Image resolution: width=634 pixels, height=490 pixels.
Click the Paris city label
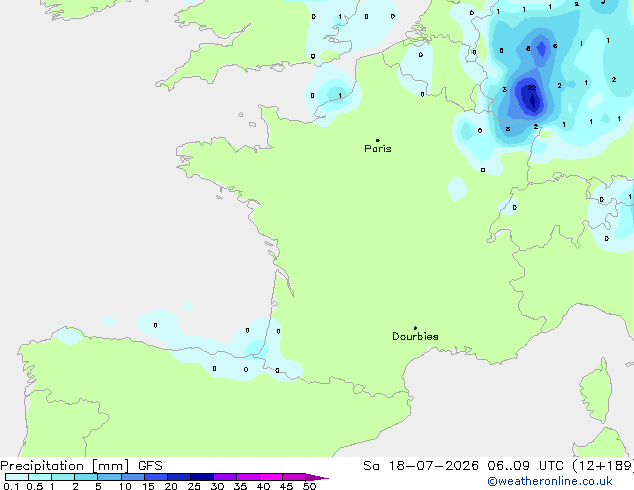pos(378,149)
